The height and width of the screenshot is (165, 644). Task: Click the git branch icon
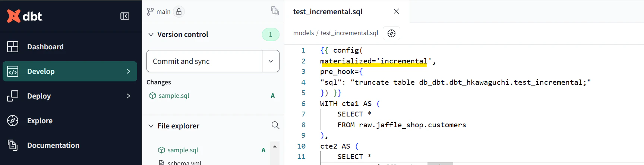tap(150, 12)
